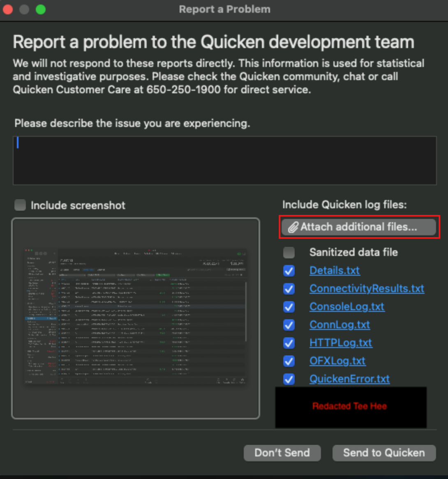Viewport: 448px width, 479px height.
Task: Open the ConsoleLog.txt link
Action: 347,306
